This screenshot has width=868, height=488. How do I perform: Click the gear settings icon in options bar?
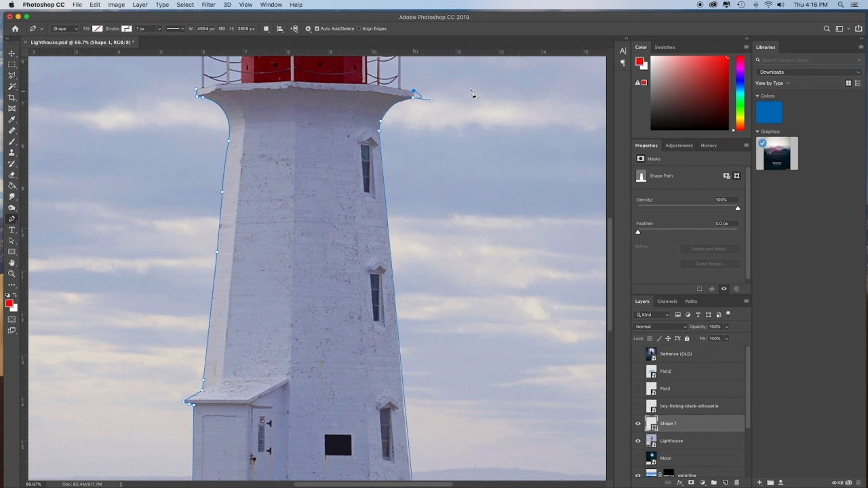coord(308,28)
